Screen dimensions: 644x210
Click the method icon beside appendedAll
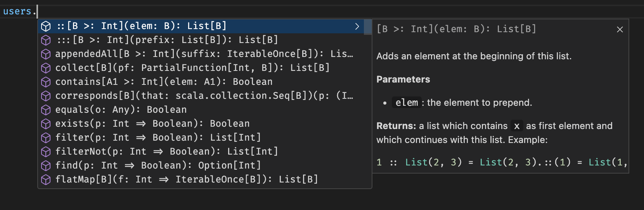46,54
